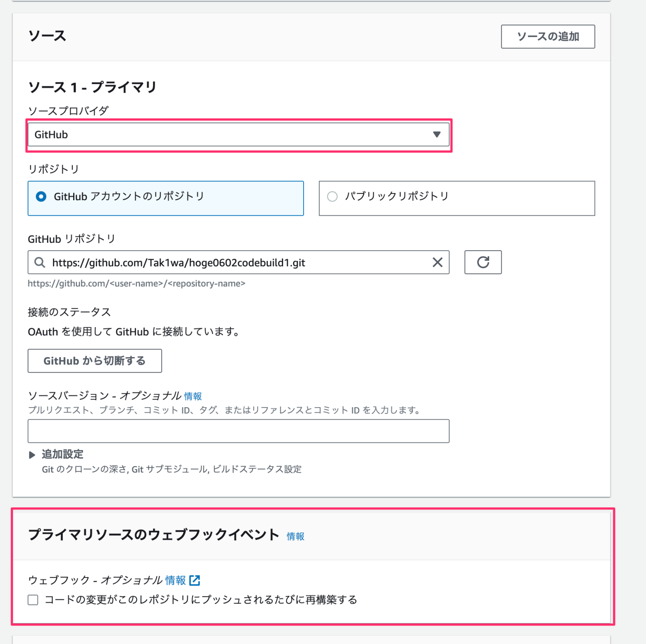This screenshot has width=646, height=644.
Task: Click 情報 next to プライマリソースのウェブフックイベント
Action: coord(295,536)
